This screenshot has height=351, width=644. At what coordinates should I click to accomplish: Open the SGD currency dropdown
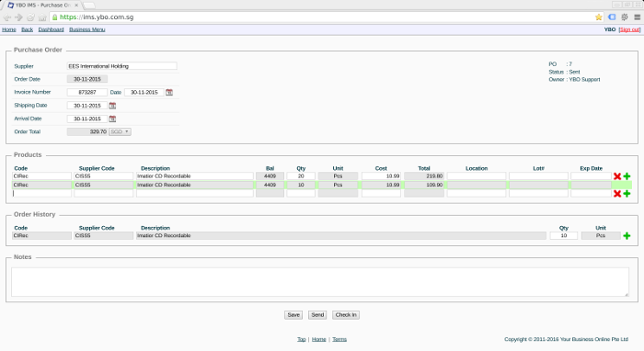pos(120,131)
